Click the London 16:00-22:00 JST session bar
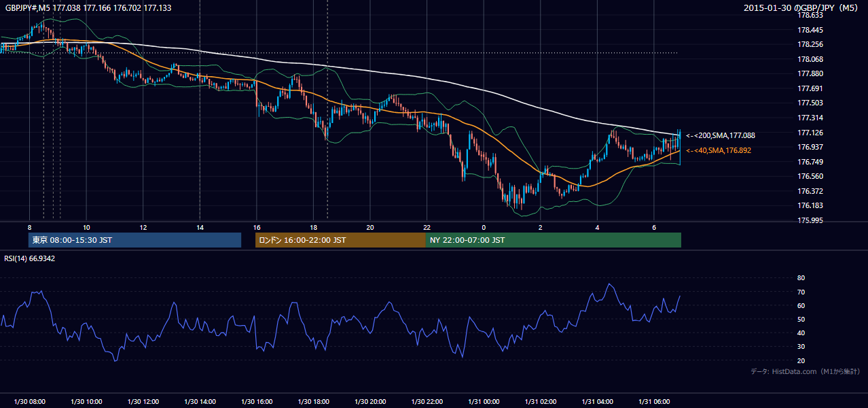This screenshot has width=868, height=408. point(340,240)
